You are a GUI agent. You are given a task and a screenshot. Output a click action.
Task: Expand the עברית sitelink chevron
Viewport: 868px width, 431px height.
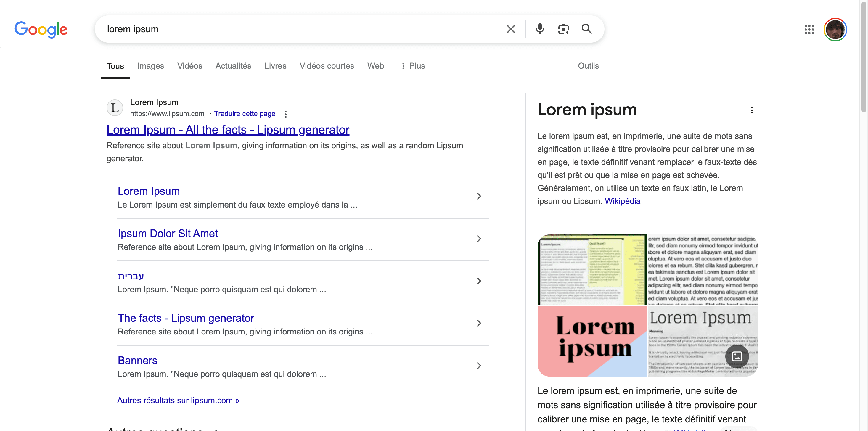pos(479,281)
